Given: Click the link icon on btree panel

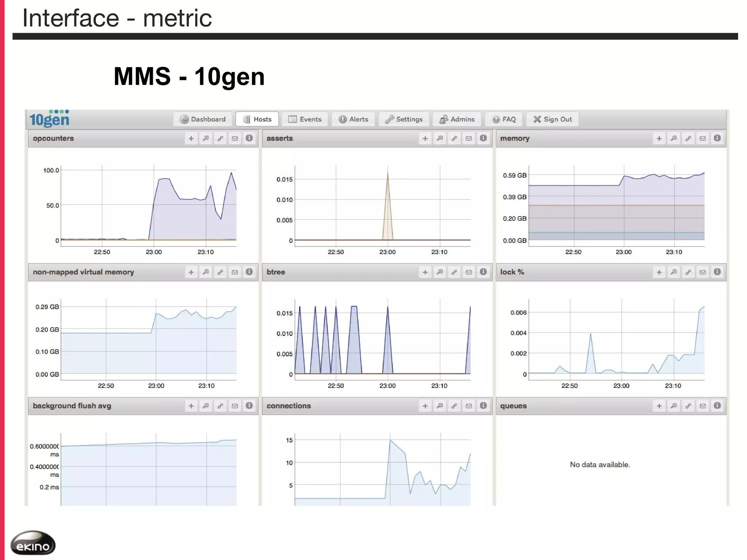Looking at the screenshot, I should click(x=454, y=272).
